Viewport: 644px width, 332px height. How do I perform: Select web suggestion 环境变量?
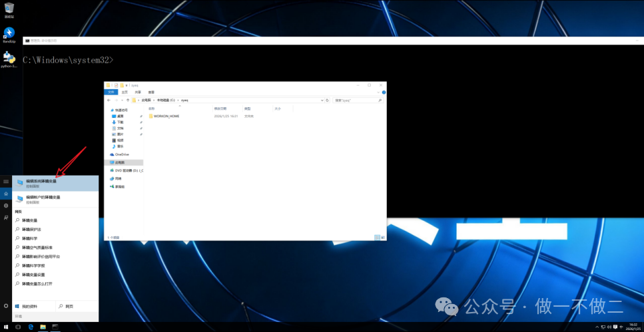(55, 220)
